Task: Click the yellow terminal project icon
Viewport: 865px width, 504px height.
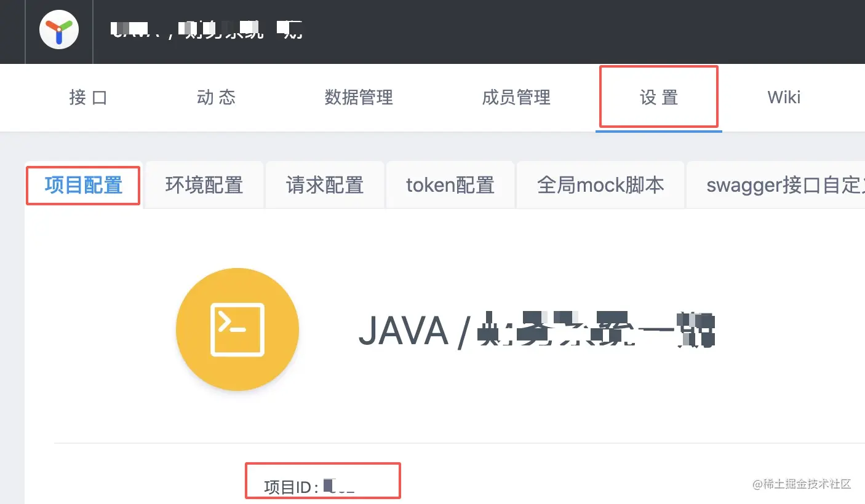Action: click(237, 329)
